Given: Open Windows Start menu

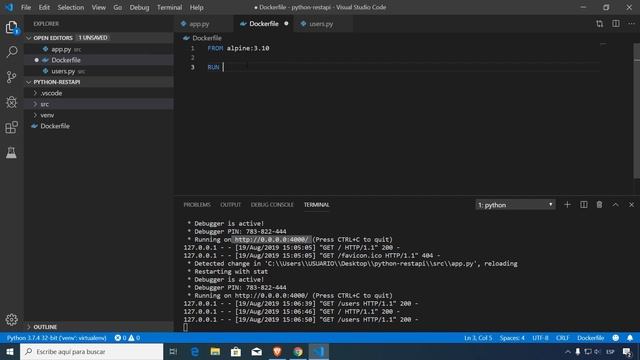Looking at the screenshot, I should [x=10, y=351].
